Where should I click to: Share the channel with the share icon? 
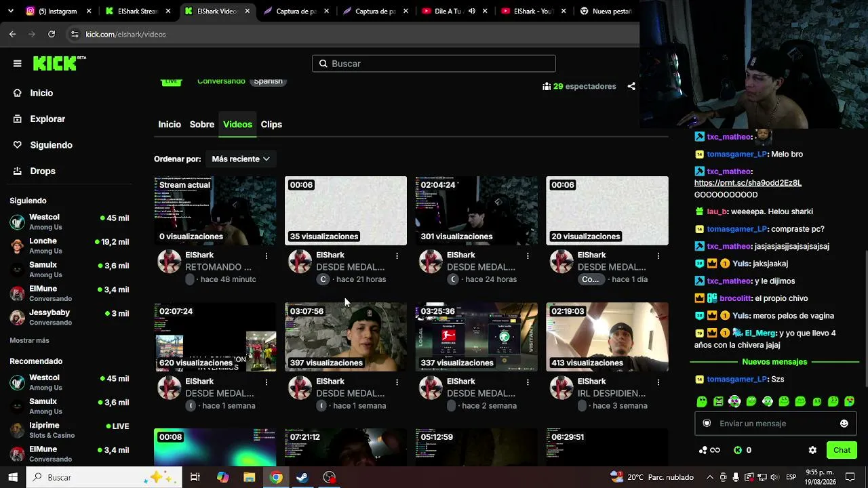click(631, 86)
